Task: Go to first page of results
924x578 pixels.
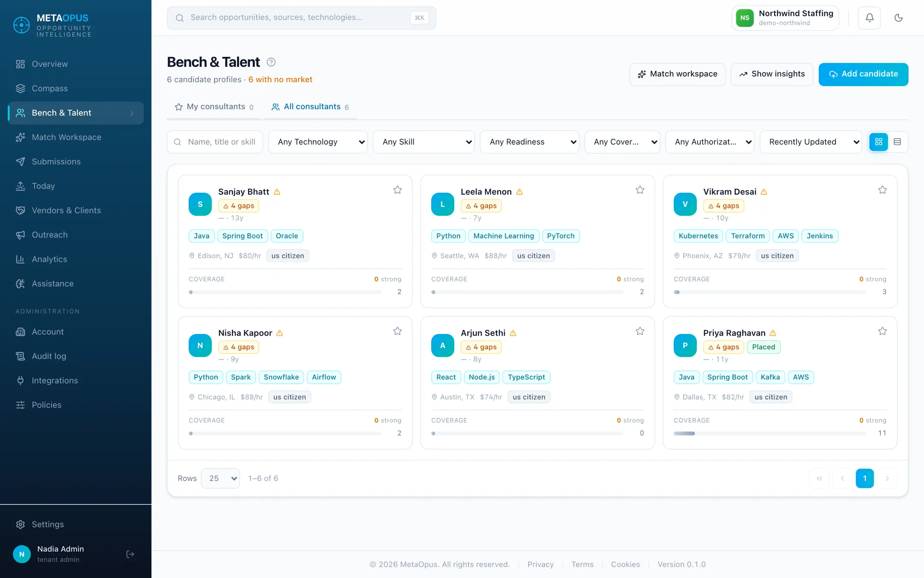Action: pos(819,479)
